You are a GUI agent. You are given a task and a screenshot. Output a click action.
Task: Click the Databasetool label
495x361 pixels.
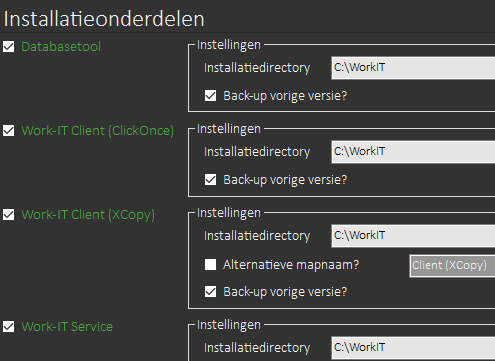click(61, 47)
